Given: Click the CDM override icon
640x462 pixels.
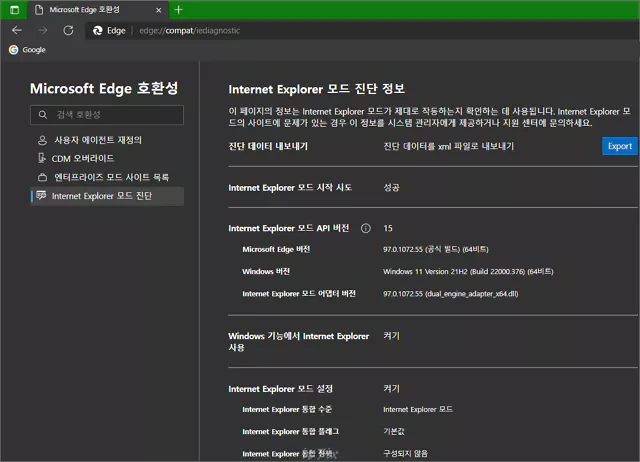Looking at the screenshot, I should 42,158.
